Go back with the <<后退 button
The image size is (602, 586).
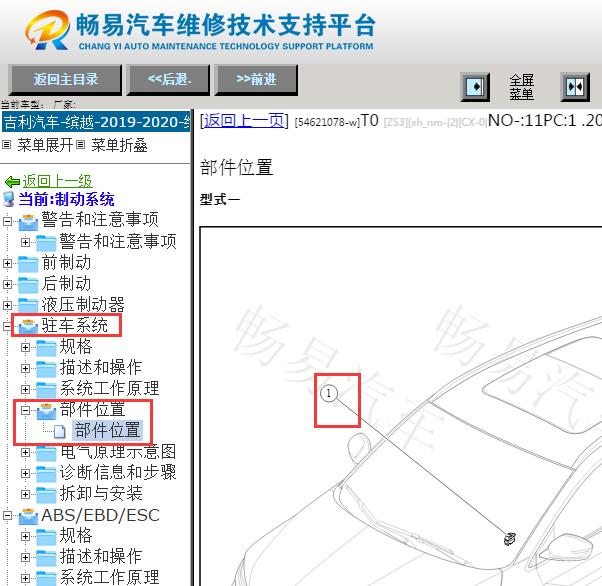(x=169, y=79)
